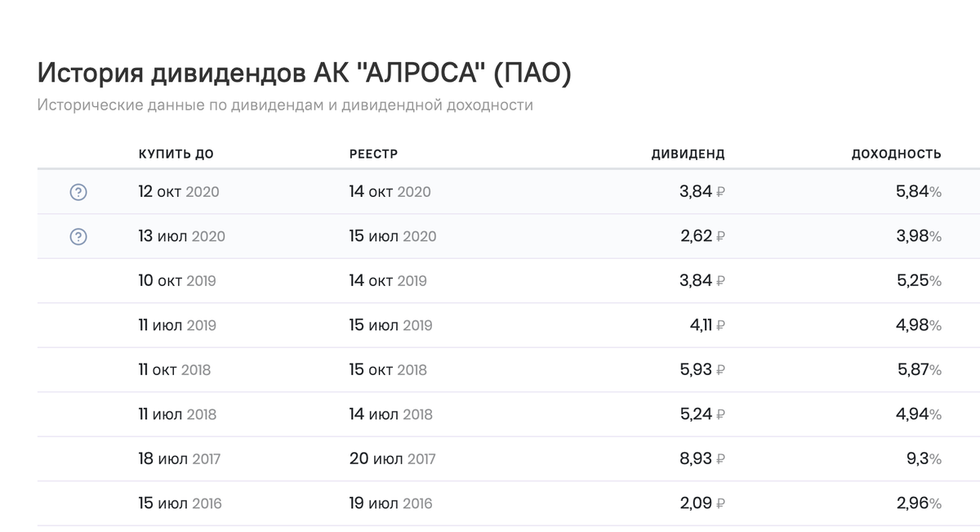
Task: Sort by the ДОХОДНОСТЬ column header
Action: pyautogui.click(x=897, y=152)
